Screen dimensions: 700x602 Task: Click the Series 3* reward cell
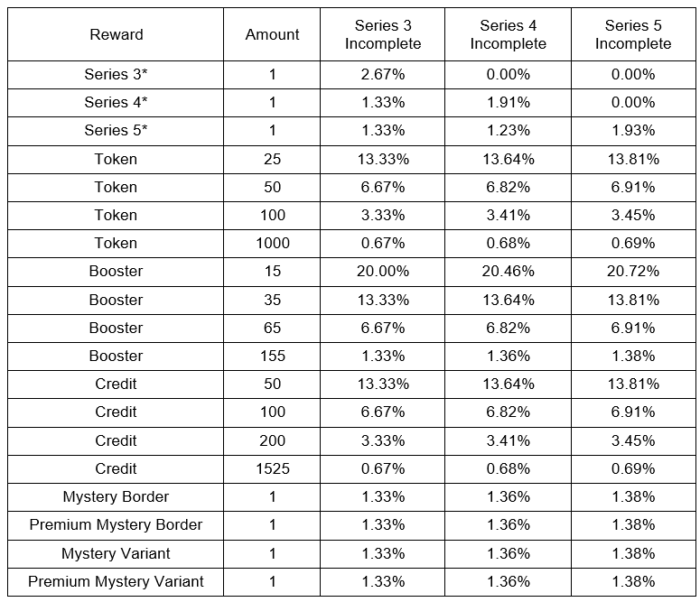(116, 75)
